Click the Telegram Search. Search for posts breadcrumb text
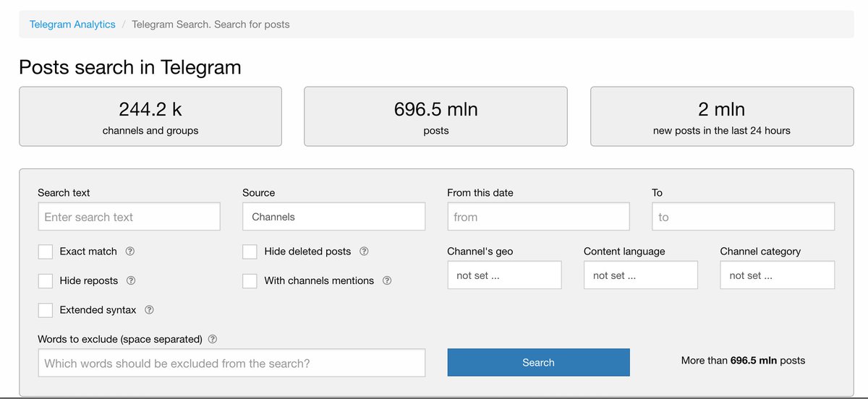Screen dimensions: 868x399 (x=210, y=24)
